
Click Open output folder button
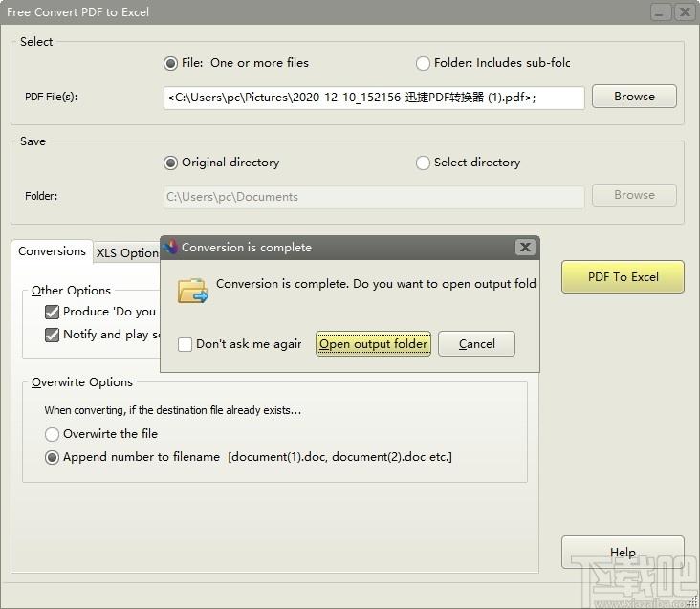click(373, 344)
